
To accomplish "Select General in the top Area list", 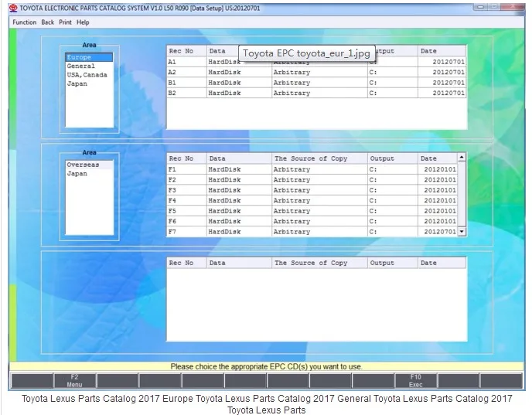I will pyautogui.click(x=89, y=66).
